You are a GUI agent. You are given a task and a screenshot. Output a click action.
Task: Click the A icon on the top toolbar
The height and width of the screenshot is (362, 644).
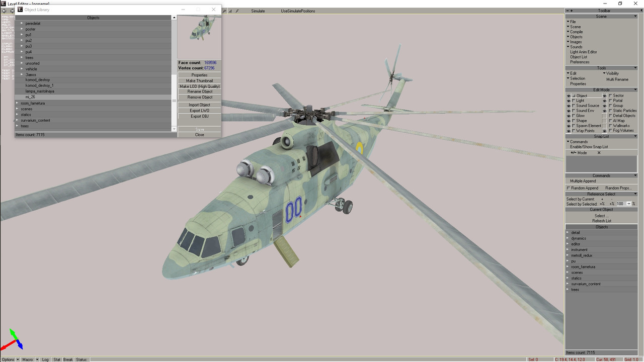[230, 11]
